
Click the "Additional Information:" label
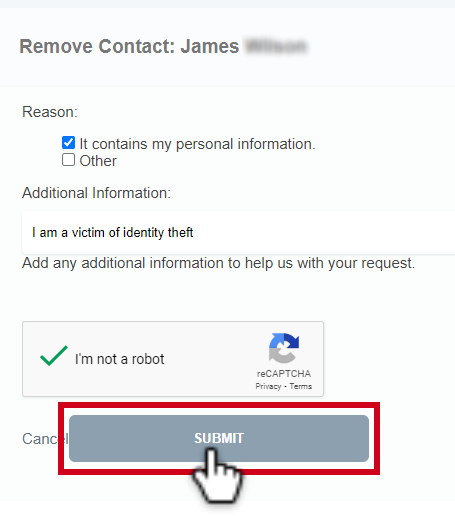96,193
